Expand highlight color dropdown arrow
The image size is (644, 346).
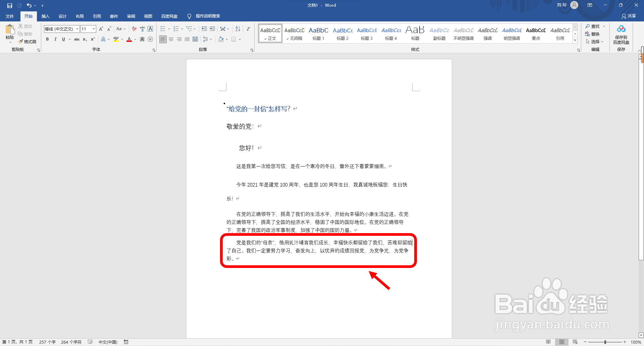(x=122, y=39)
